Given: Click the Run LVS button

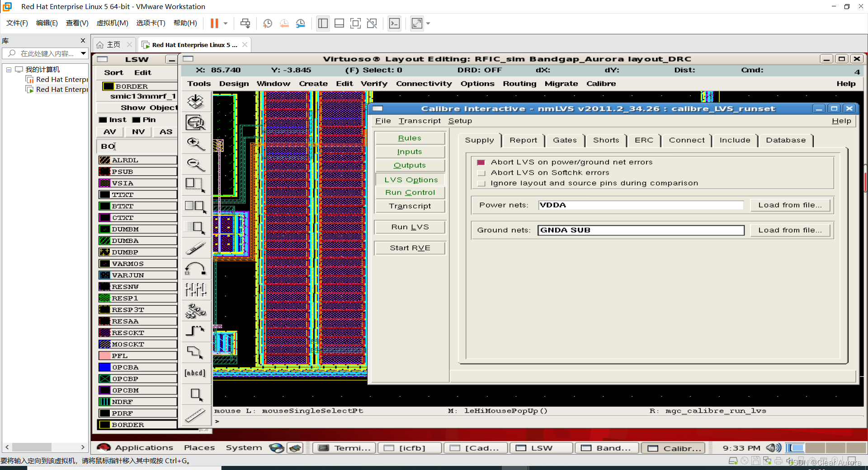Looking at the screenshot, I should (410, 227).
